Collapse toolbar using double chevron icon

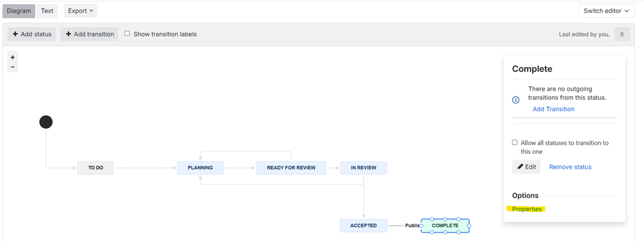coord(622,35)
